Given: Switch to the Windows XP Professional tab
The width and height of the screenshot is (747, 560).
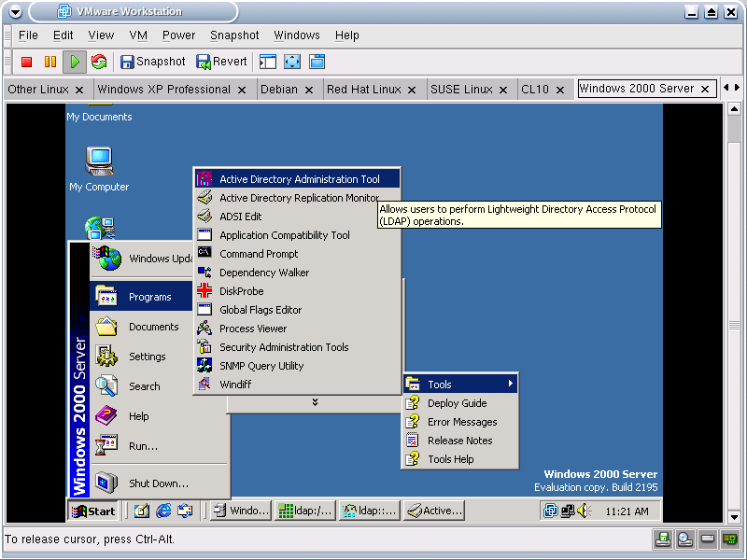Looking at the screenshot, I should 164,90.
